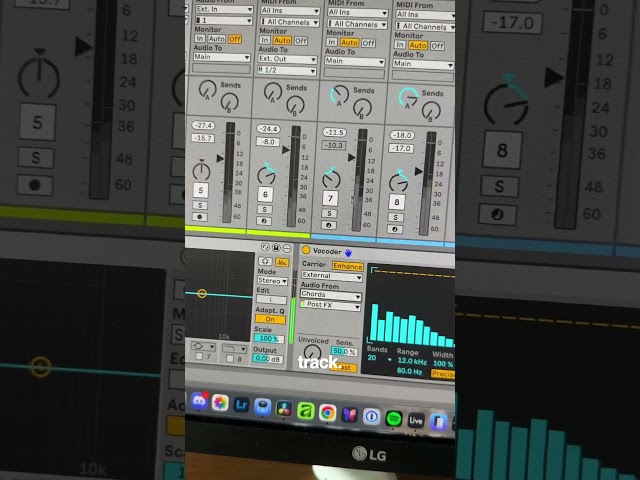This screenshot has height=480, width=640.
Task: Turn the Send A knob on track 5
Action: (207, 90)
